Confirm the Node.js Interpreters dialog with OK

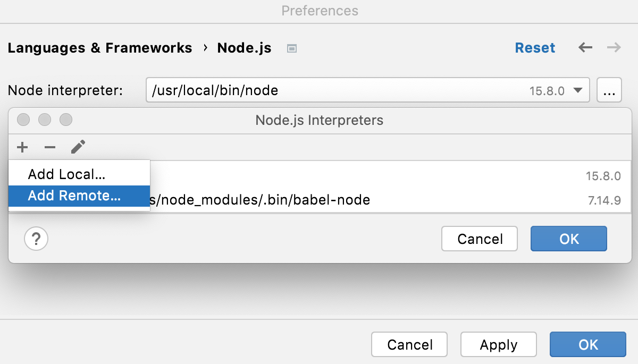tap(568, 239)
